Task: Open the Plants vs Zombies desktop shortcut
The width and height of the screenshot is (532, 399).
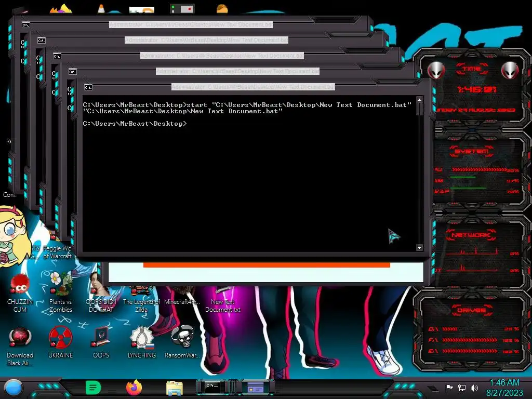Action: pos(60,292)
